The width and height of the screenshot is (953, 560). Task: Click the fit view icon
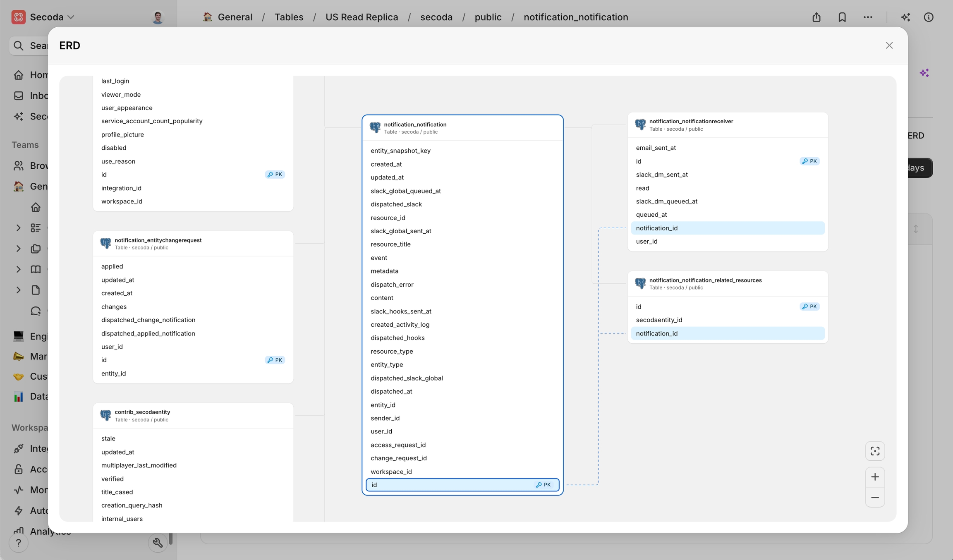(875, 451)
